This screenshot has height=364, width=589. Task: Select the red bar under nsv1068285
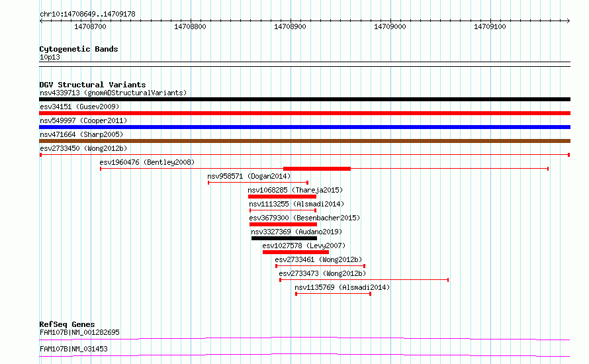pyautogui.click(x=282, y=197)
